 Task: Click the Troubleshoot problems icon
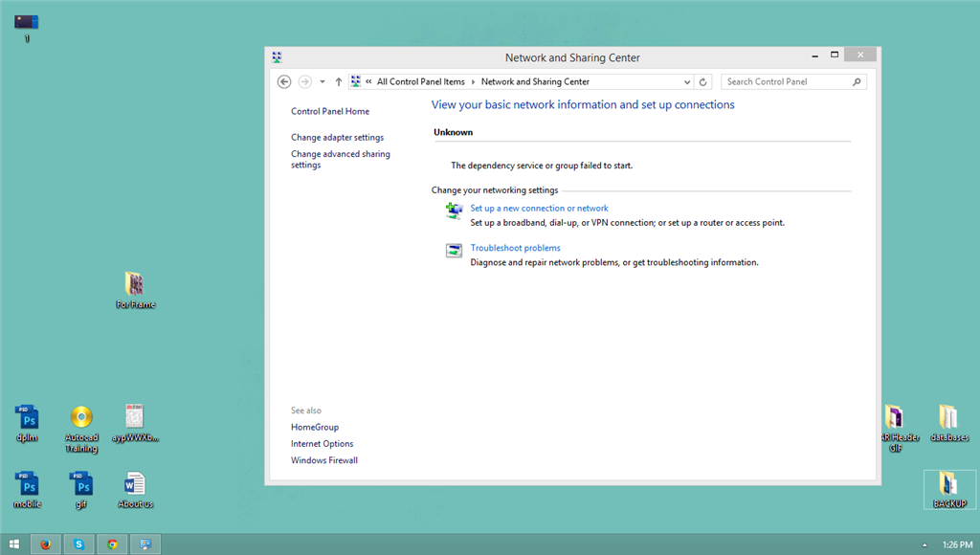[x=454, y=251]
